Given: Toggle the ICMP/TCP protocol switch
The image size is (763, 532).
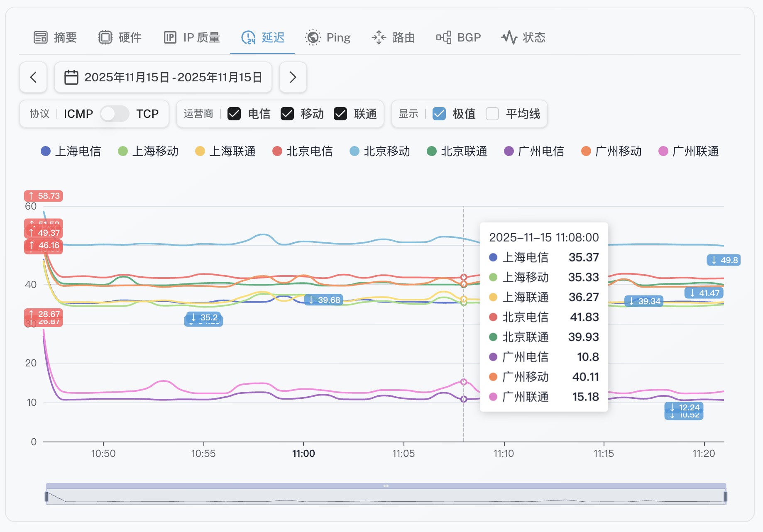Looking at the screenshot, I should (x=114, y=114).
